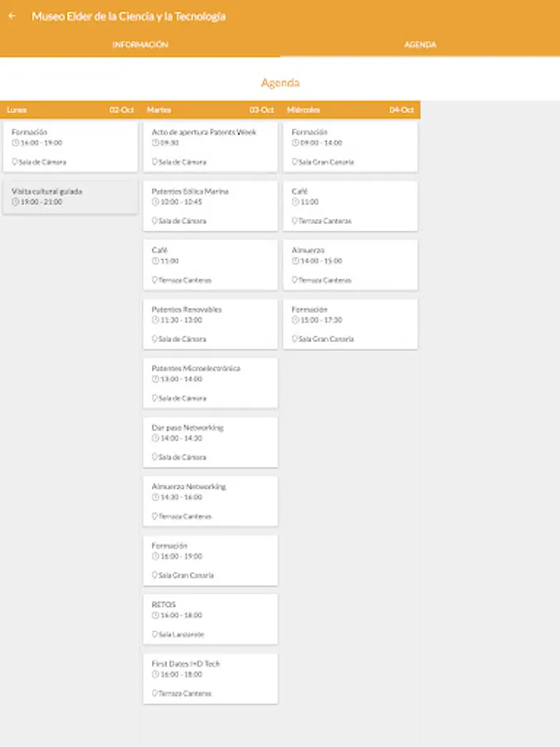Go back using the arrow icon

pos(12,17)
